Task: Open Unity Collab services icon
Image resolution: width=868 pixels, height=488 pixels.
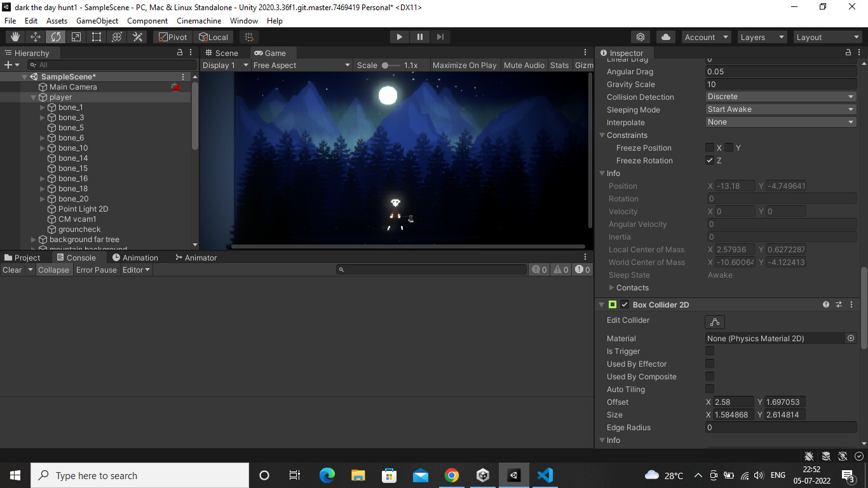Action: click(641, 37)
